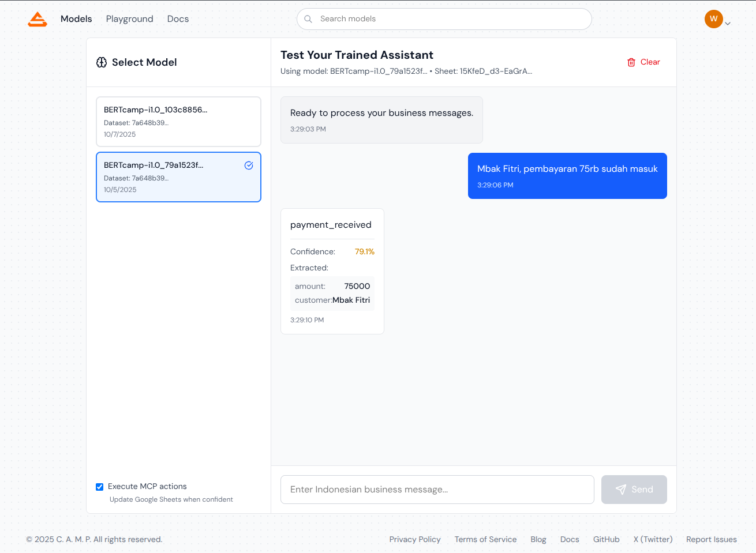Screen dimensions: 756x553
Task: Open Docs in the top navigation bar
Action: coord(178,19)
